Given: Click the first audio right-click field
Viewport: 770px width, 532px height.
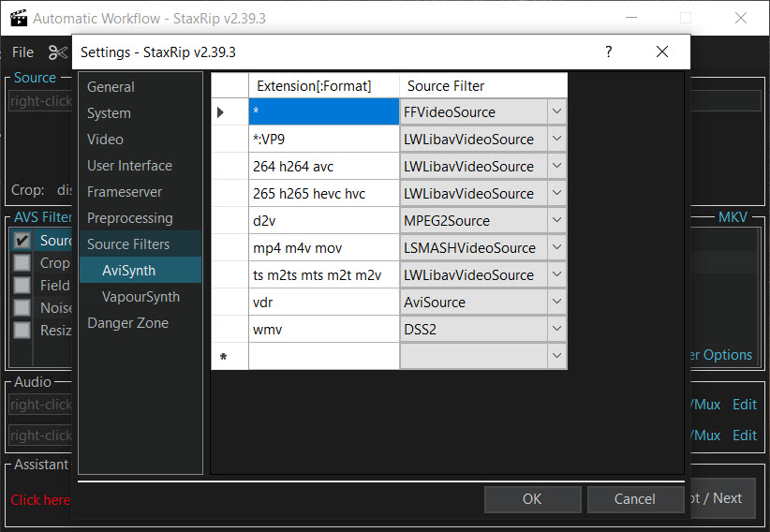Looking at the screenshot, I should [x=40, y=405].
